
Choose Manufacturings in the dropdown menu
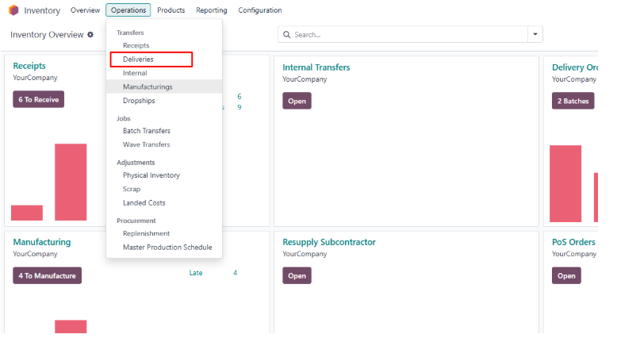148,86
